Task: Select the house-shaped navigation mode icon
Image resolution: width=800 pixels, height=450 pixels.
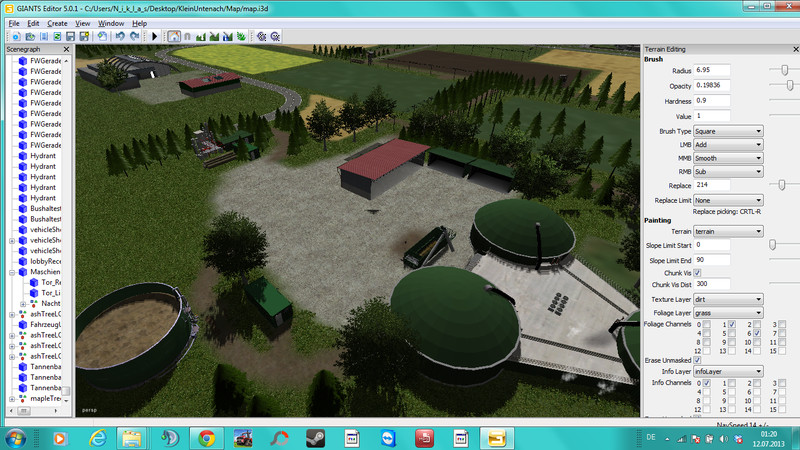Action: coord(174,36)
